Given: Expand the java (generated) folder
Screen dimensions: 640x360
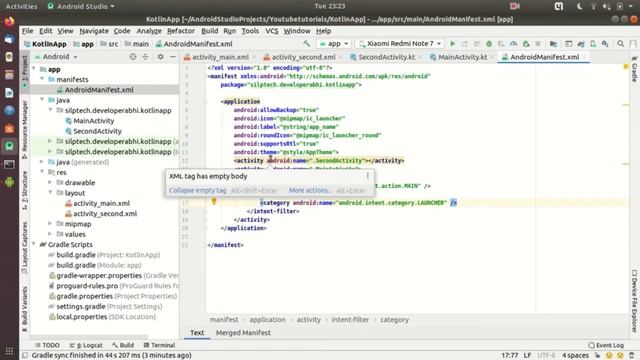Looking at the screenshot, I should point(42,162).
